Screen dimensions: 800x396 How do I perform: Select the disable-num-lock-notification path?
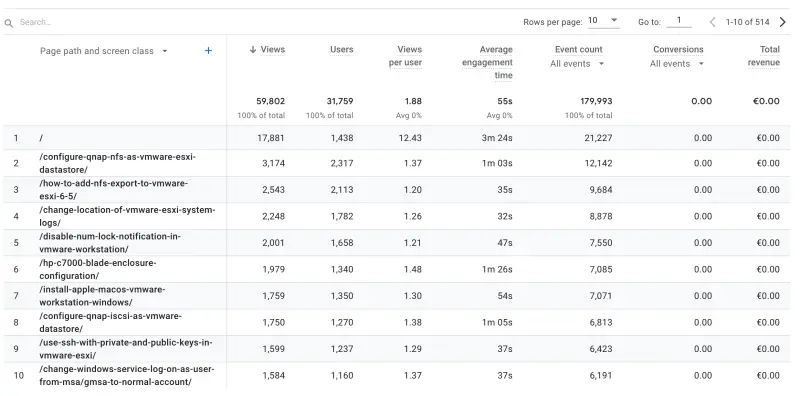(x=110, y=243)
